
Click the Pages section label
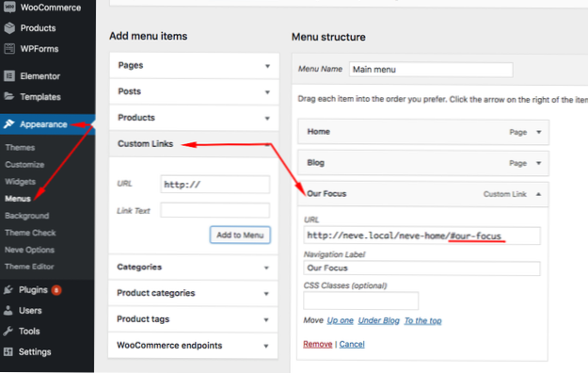131,65
